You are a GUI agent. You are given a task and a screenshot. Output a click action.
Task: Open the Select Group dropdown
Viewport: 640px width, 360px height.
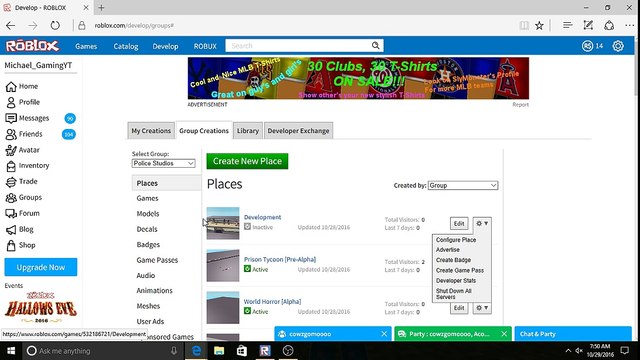click(x=163, y=163)
